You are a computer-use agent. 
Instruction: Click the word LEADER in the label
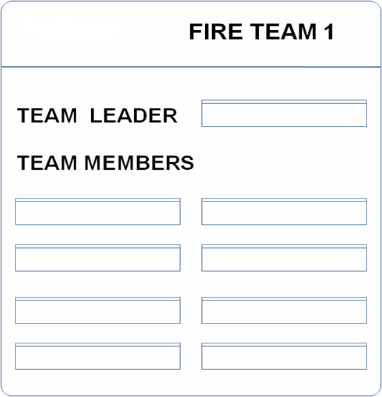pyautogui.click(x=134, y=116)
